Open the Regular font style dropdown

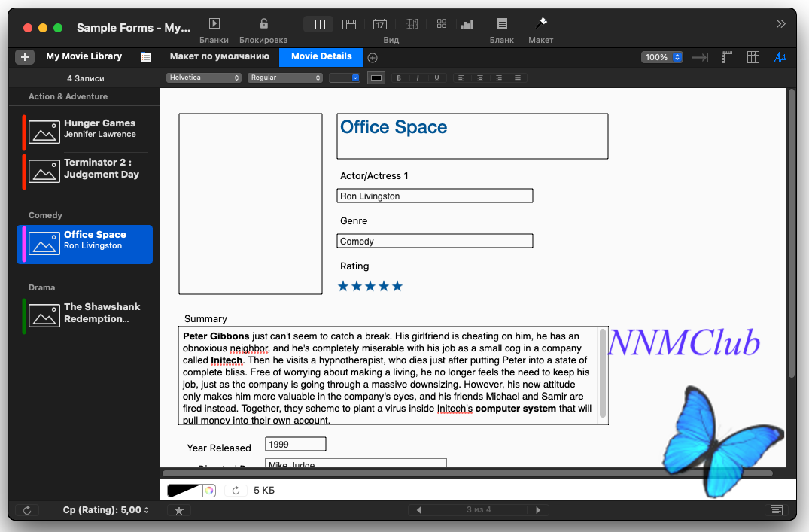coord(284,78)
